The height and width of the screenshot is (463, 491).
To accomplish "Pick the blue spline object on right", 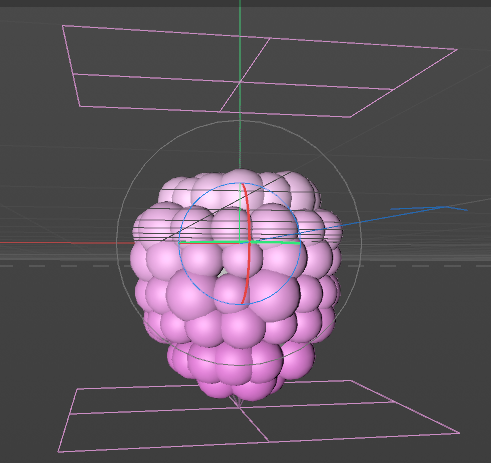I will coord(428,209).
